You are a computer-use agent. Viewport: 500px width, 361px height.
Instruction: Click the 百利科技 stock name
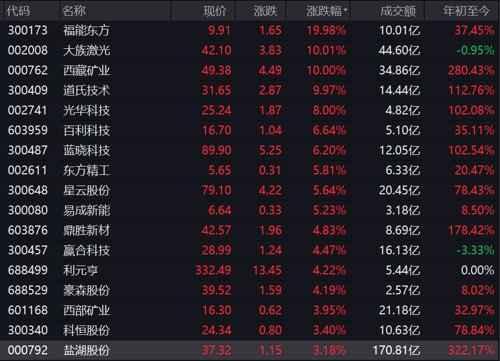pyautogui.click(x=87, y=130)
